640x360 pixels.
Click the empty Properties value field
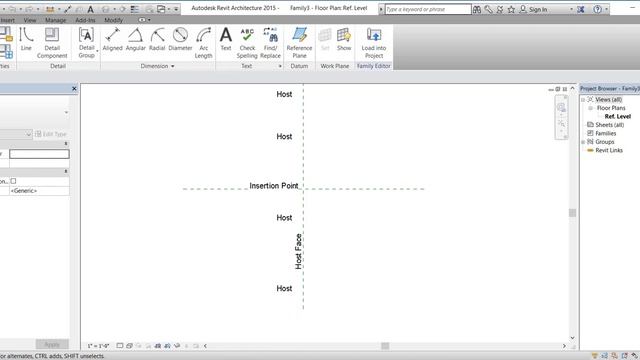click(39, 154)
